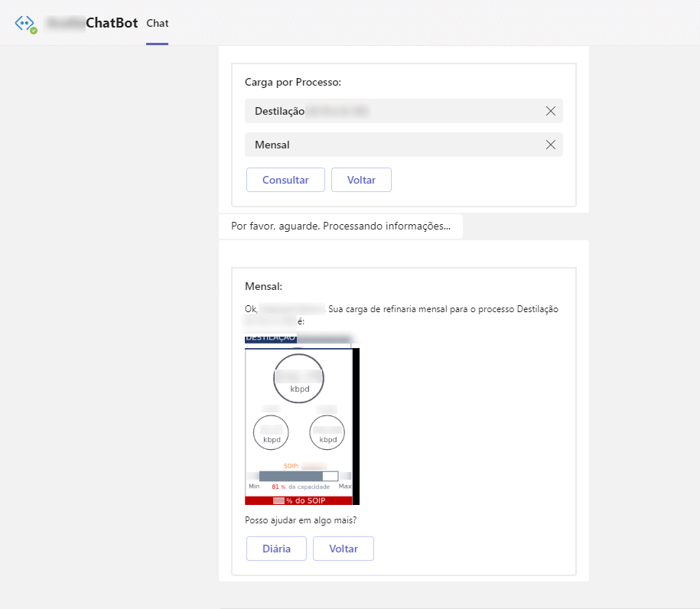
Task: Click the large kbpd gauge circle in the chart
Action: click(298, 378)
